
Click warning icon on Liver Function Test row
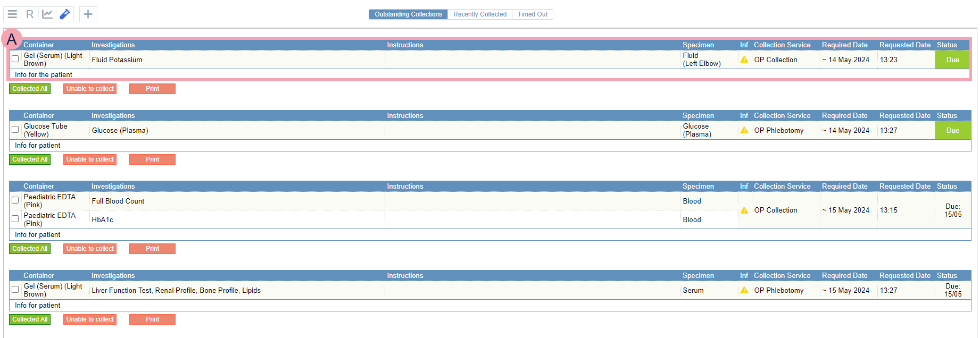click(744, 290)
